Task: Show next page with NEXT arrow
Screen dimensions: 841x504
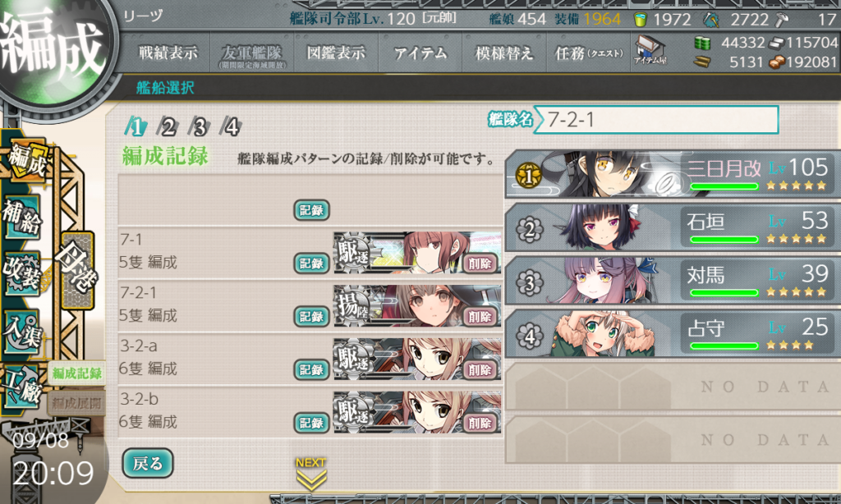Action: (311, 474)
